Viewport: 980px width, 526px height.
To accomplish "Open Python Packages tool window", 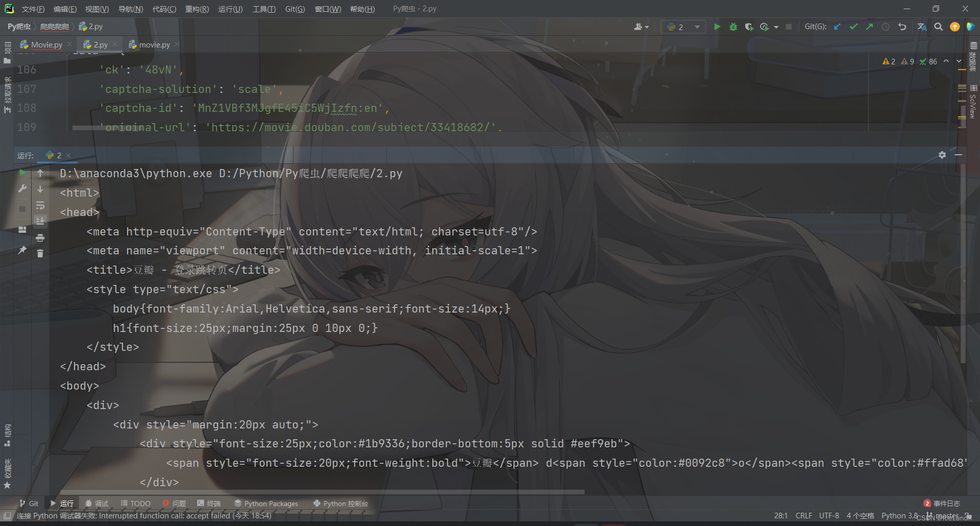I will [266, 504].
